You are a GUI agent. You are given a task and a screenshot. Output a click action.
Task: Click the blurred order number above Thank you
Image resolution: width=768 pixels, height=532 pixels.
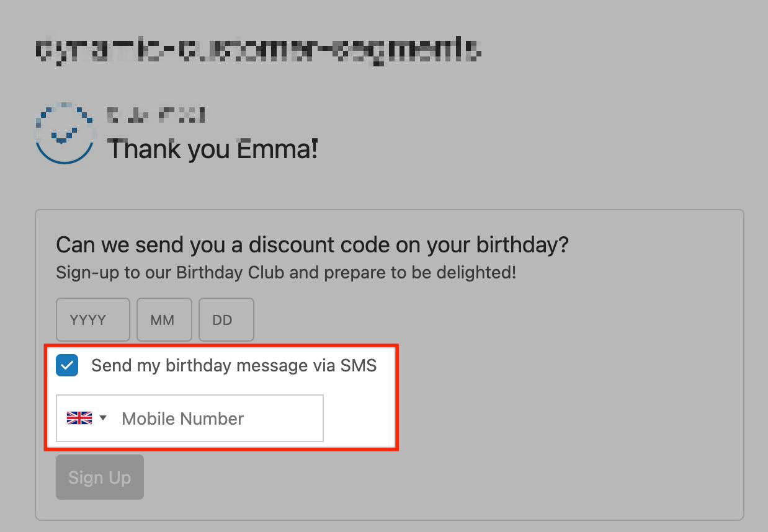point(155,115)
